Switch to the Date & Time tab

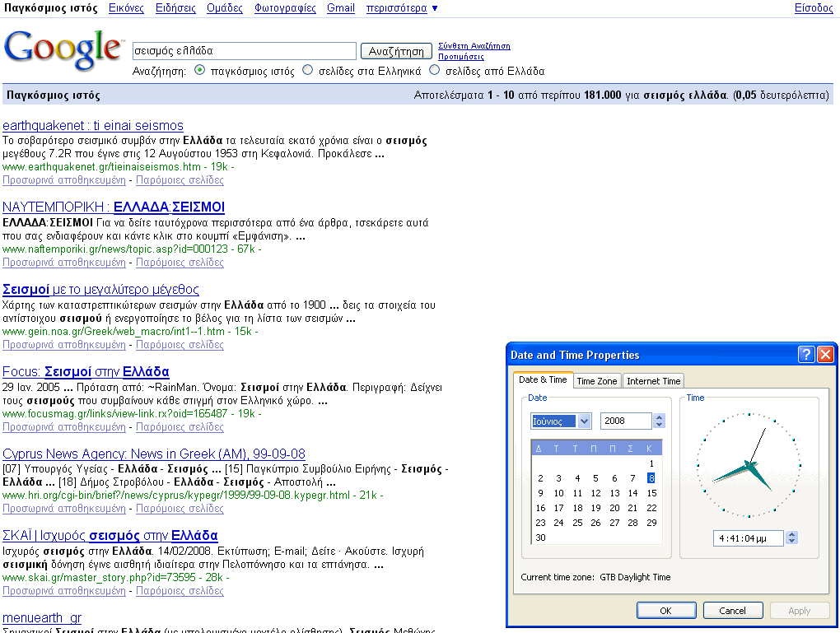click(x=543, y=379)
